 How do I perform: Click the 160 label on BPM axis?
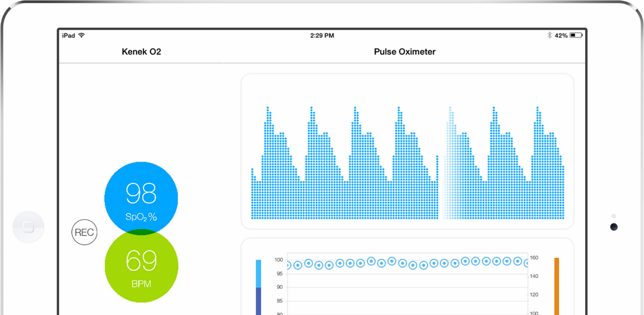(x=534, y=257)
